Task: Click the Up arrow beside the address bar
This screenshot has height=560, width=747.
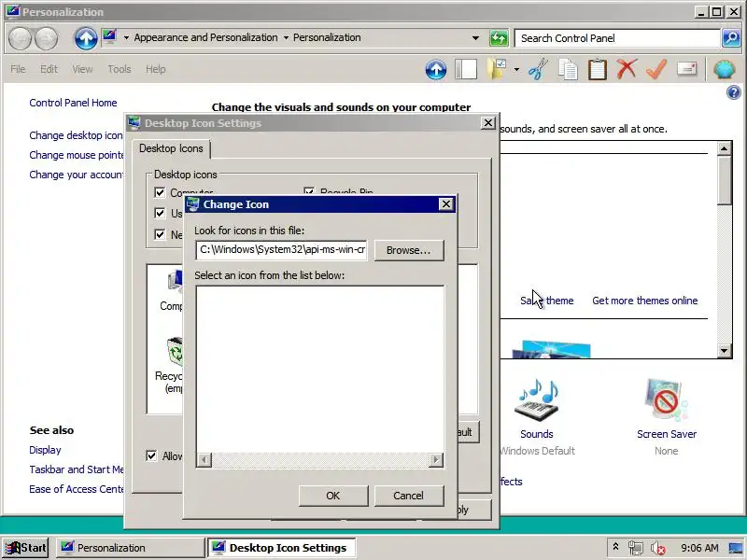Action: (86, 38)
